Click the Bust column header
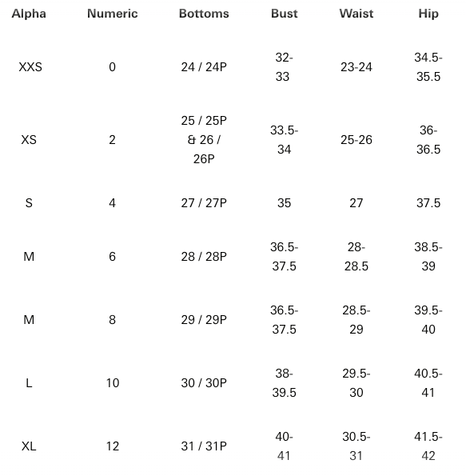The width and height of the screenshot is (466, 476). pyautogui.click(x=285, y=14)
